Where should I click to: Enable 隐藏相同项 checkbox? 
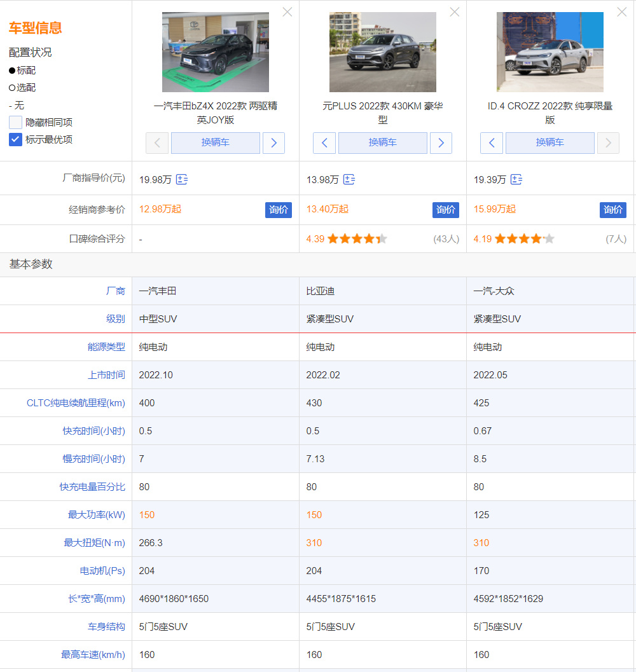(15, 122)
